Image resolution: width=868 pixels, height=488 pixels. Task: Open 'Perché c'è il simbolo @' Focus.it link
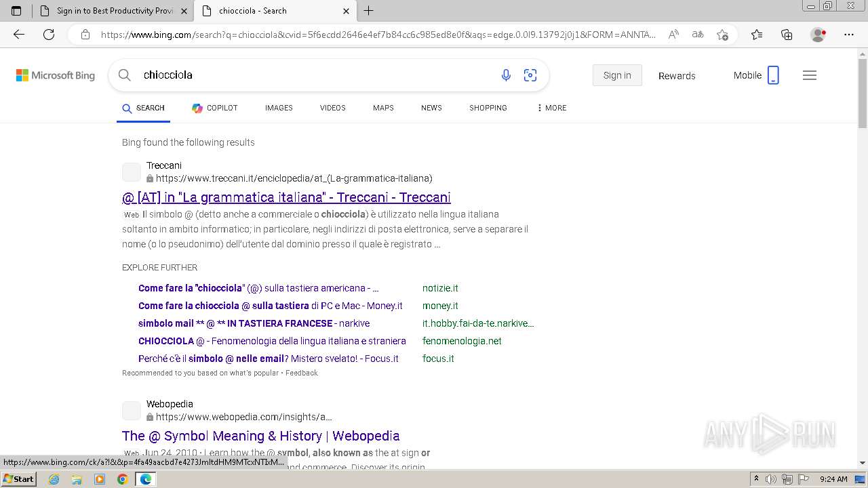point(269,359)
